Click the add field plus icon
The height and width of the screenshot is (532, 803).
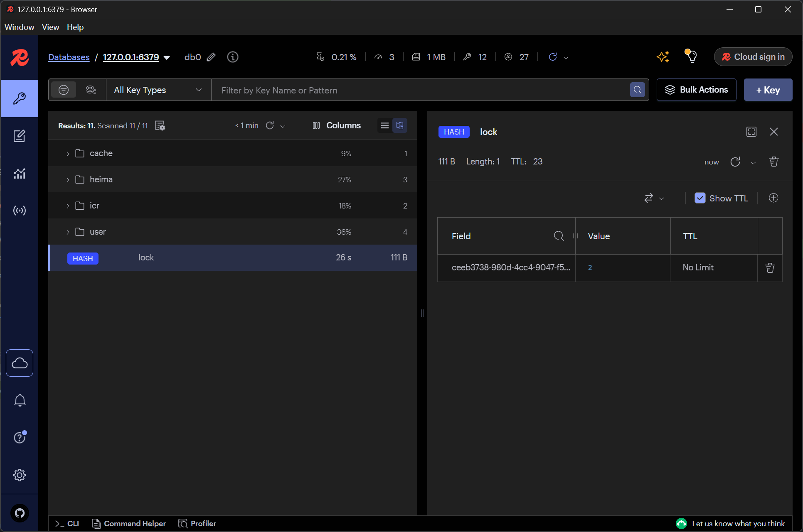[x=773, y=198]
